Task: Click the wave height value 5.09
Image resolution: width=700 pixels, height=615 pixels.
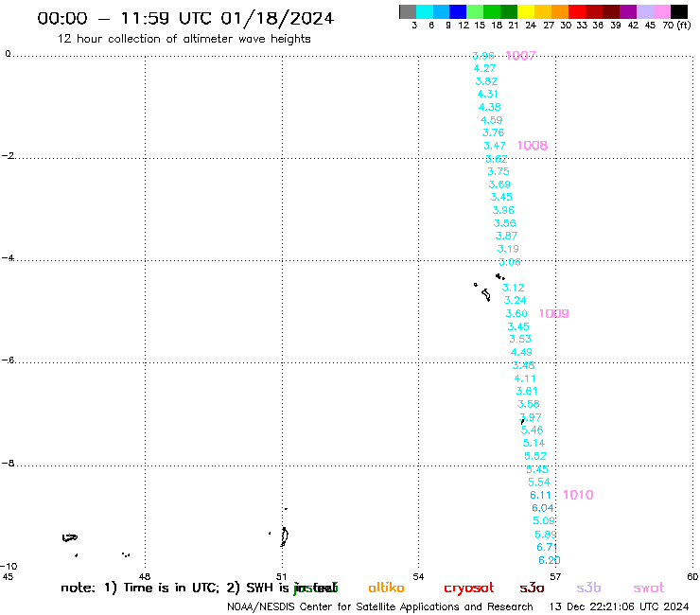Action: pyautogui.click(x=544, y=520)
